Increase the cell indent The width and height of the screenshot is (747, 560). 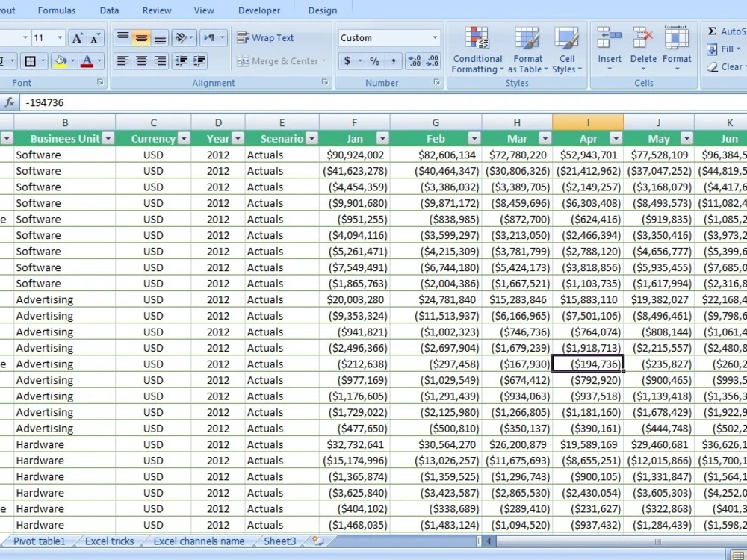pyautogui.click(x=199, y=61)
